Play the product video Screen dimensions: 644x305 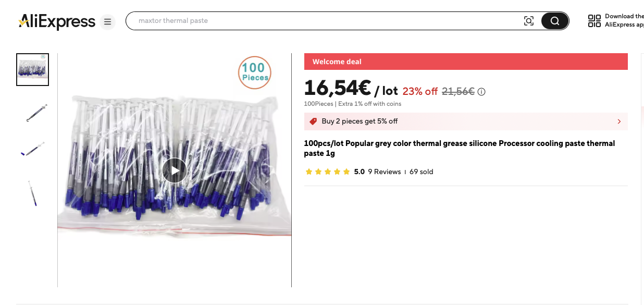tap(174, 170)
